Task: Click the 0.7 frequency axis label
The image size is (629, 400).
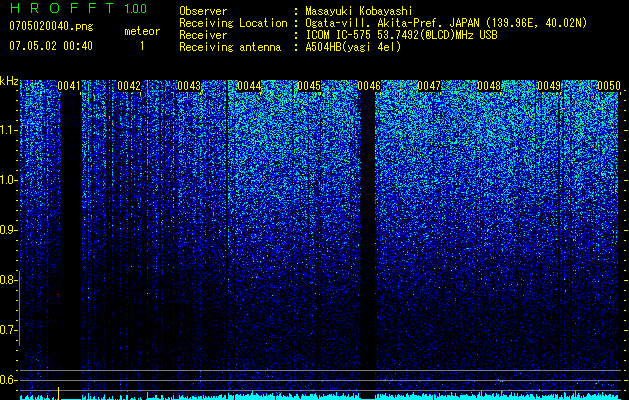Action: (8, 330)
